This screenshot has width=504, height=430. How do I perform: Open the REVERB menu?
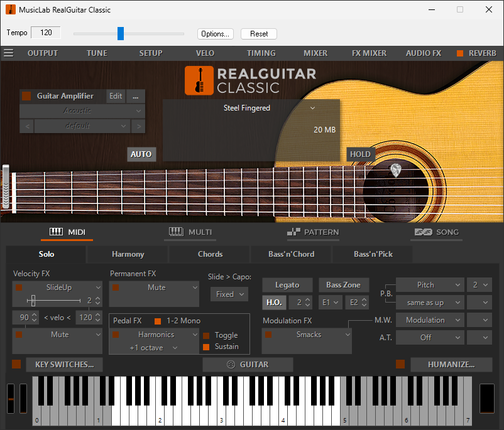tap(482, 53)
